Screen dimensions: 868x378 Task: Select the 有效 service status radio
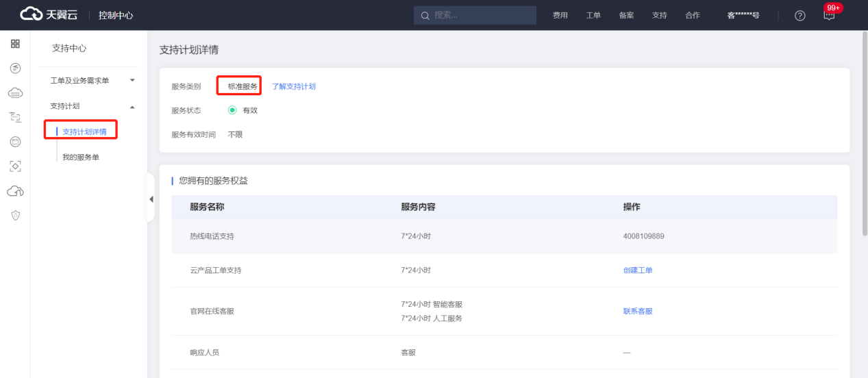232,110
